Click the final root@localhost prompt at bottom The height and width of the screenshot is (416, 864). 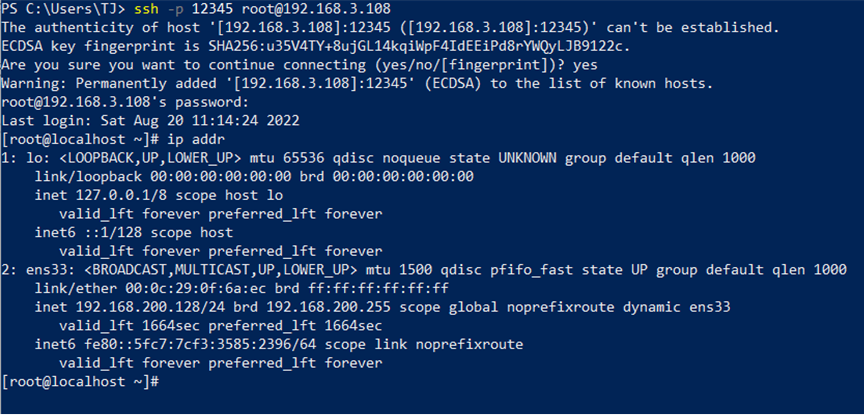pyautogui.click(x=80, y=382)
